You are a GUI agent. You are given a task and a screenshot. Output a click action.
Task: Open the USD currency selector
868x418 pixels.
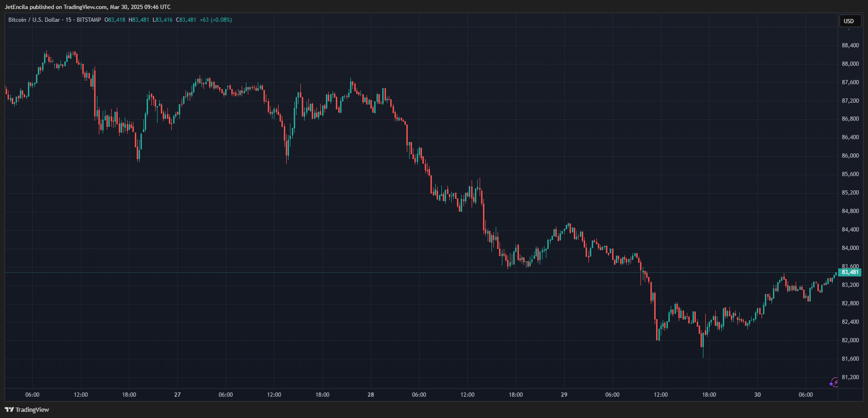[849, 21]
